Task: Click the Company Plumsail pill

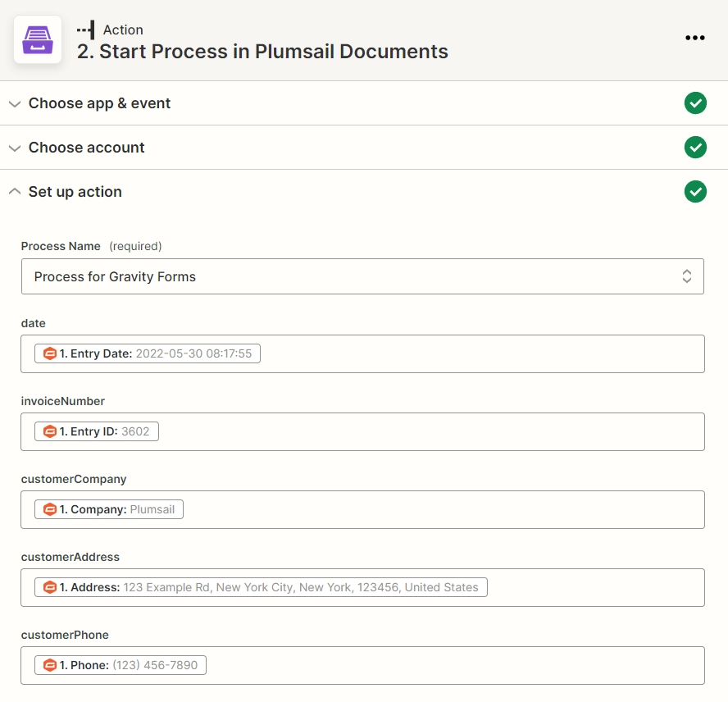Action: [109, 509]
